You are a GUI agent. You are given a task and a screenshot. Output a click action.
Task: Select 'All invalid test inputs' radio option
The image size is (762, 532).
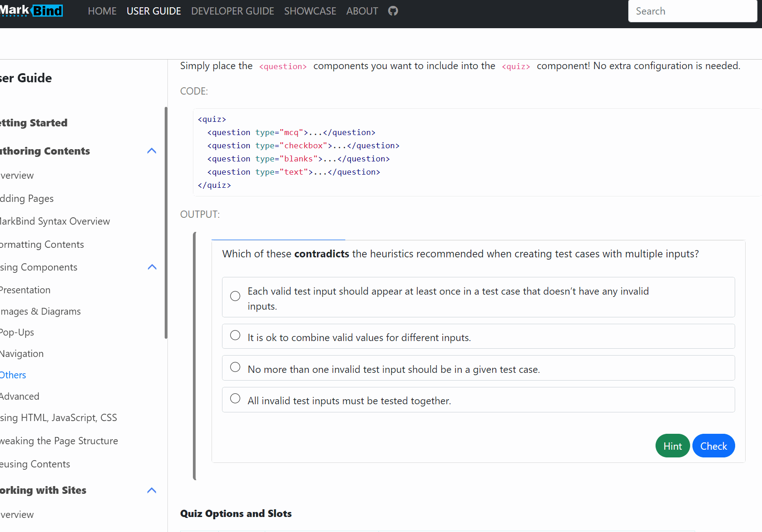click(x=235, y=399)
